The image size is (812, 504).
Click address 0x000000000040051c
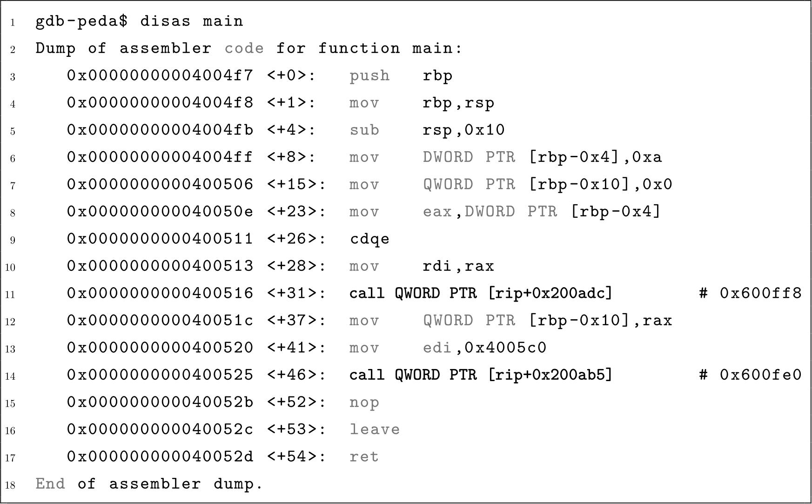pos(160,321)
